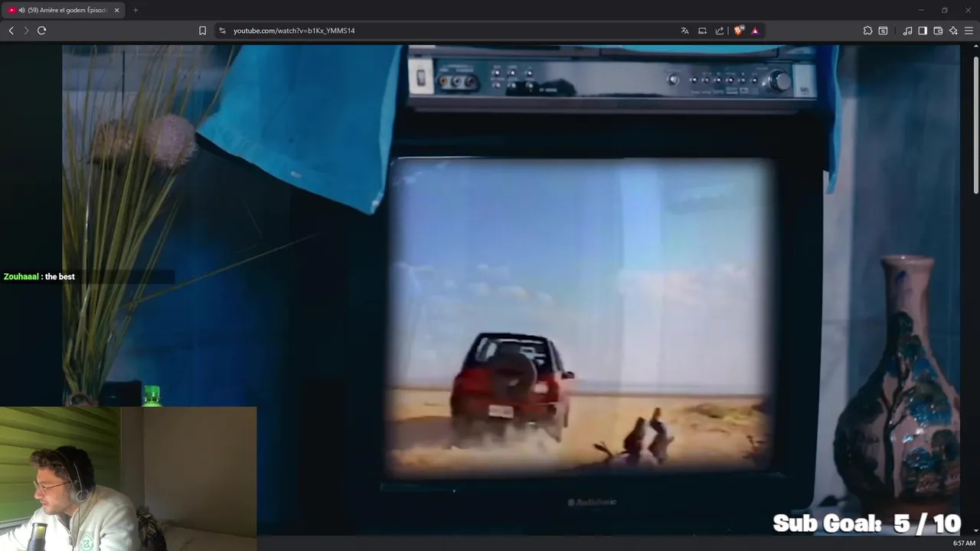Open a new tab with the plus button
The height and width of the screenshot is (551, 980).
136,10
